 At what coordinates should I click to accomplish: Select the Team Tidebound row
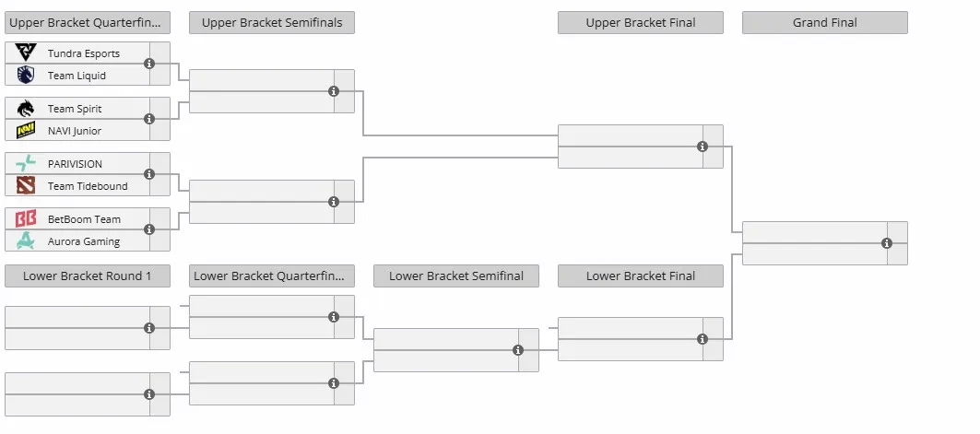(x=88, y=185)
